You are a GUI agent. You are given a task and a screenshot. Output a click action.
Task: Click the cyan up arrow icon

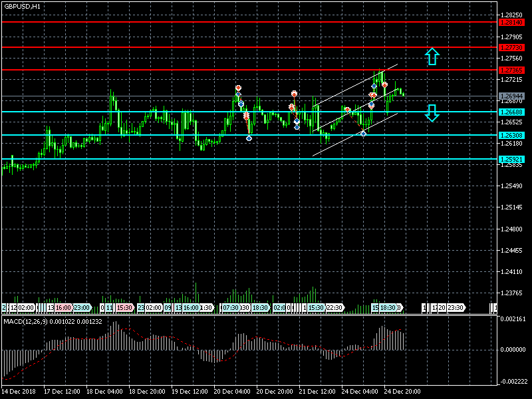click(432, 56)
